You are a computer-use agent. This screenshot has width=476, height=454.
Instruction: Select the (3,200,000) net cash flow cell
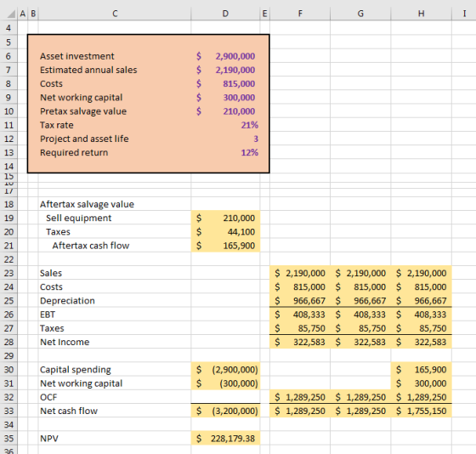click(225, 411)
